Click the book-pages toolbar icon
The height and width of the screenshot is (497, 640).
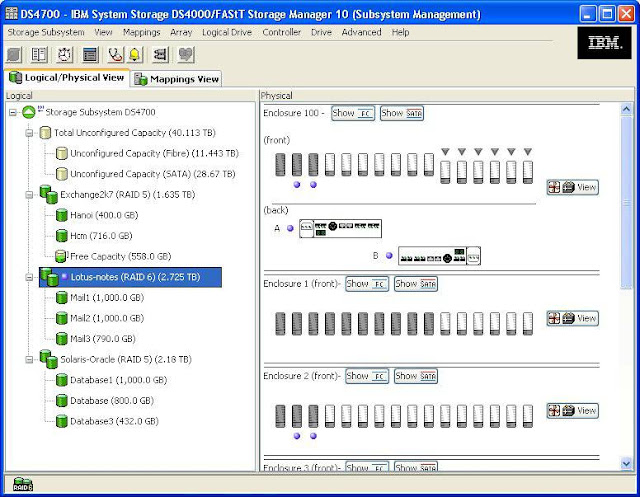pos(39,55)
